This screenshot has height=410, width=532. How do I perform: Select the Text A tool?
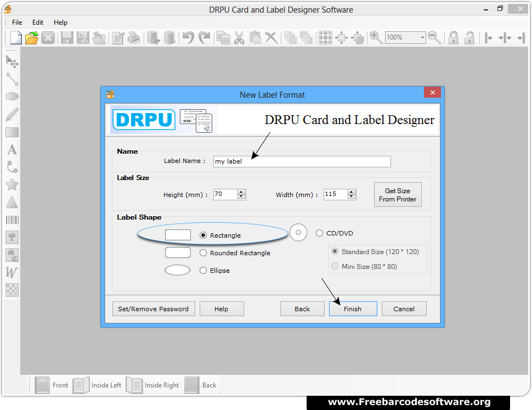point(12,150)
